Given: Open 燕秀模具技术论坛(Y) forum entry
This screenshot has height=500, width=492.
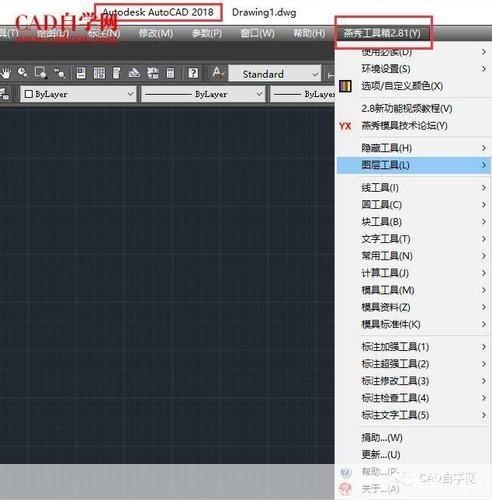Looking at the screenshot, I should pyautogui.click(x=413, y=126).
